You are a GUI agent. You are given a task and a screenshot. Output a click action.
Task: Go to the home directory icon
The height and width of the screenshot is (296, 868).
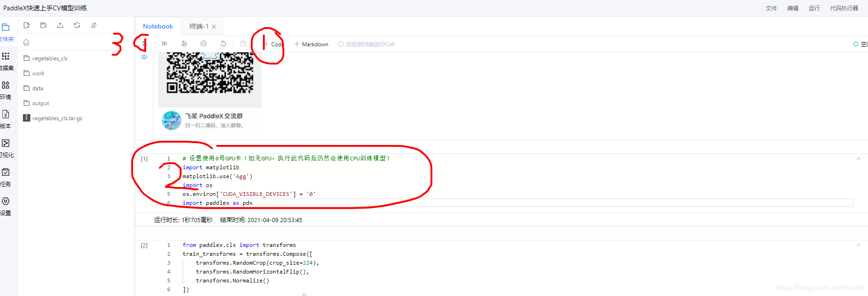[26, 42]
